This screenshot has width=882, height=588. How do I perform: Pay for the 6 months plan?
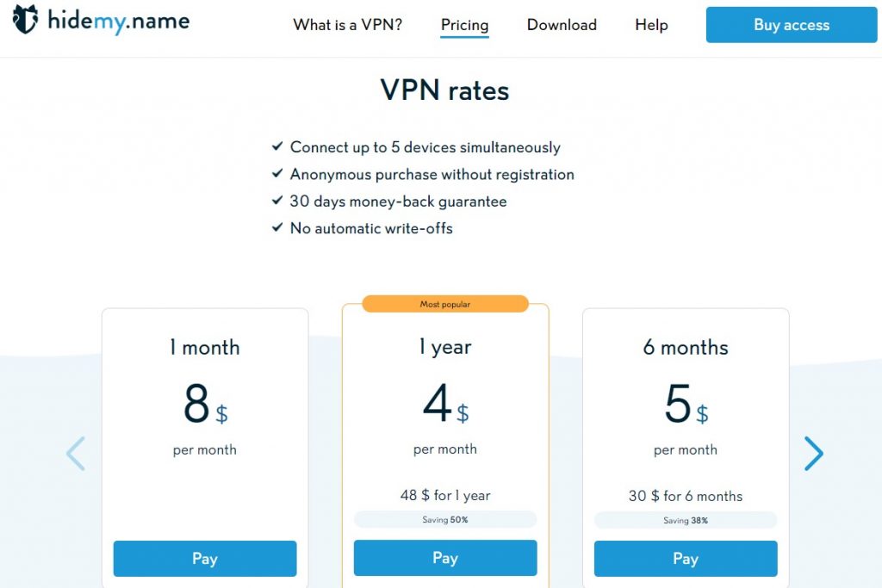[x=686, y=558]
